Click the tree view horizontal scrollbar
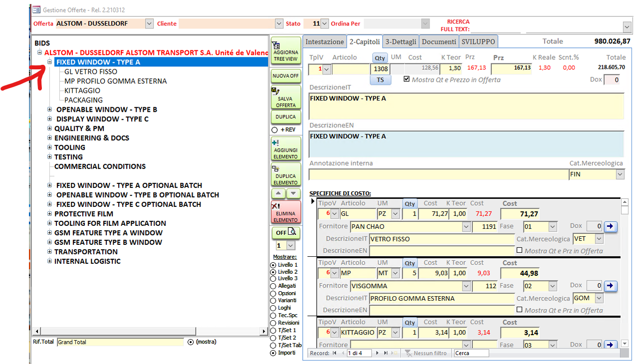 [150, 332]
